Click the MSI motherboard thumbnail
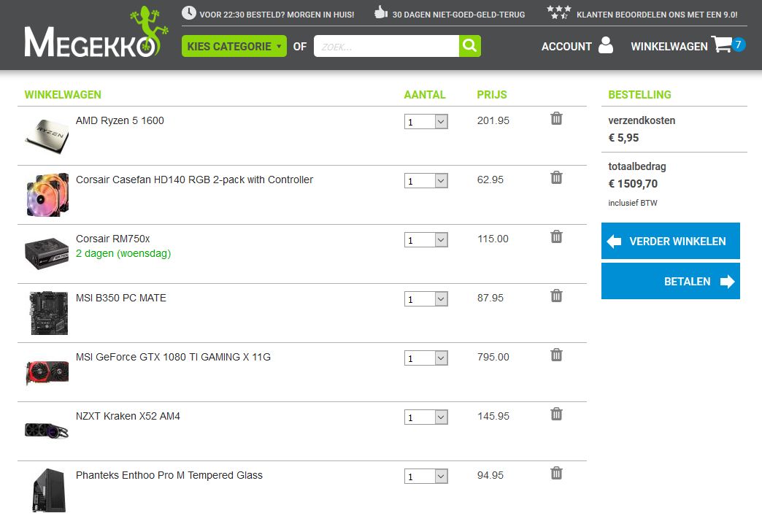 click(49, 313)
